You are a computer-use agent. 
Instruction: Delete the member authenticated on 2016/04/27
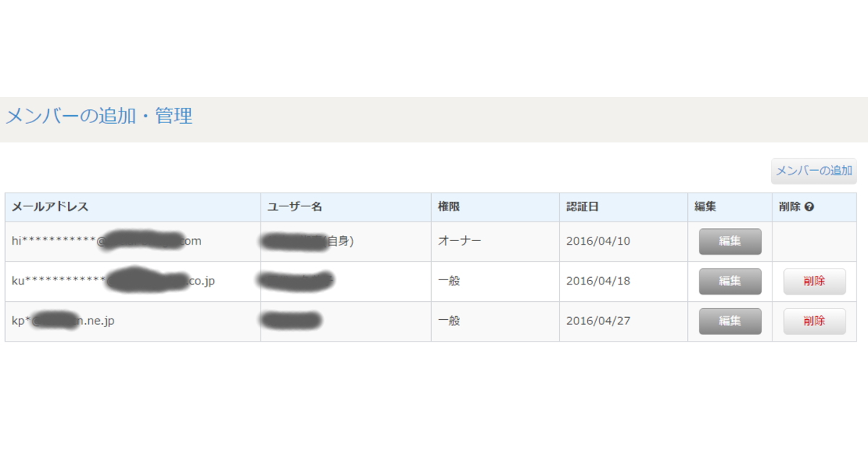814,321
